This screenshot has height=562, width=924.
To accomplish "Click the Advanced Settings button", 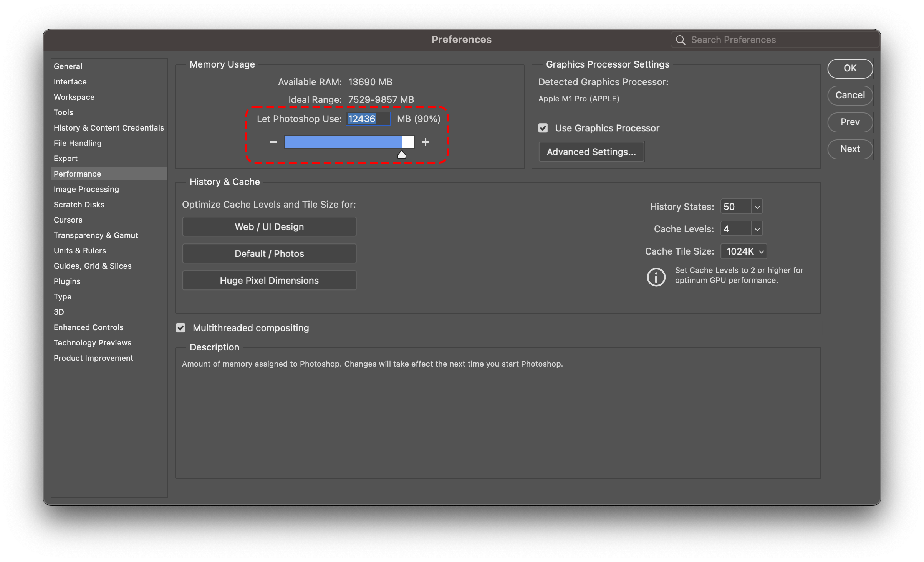I will pos(591,152).
